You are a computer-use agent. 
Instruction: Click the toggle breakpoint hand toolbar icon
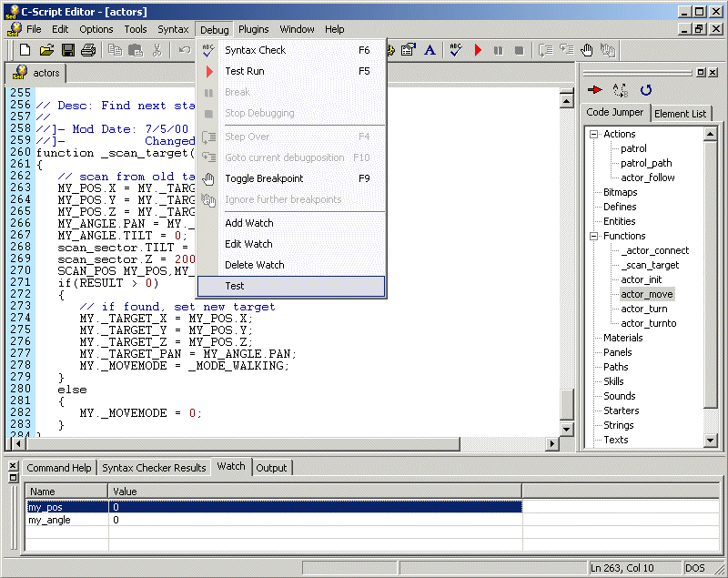(x=588, y=50)
